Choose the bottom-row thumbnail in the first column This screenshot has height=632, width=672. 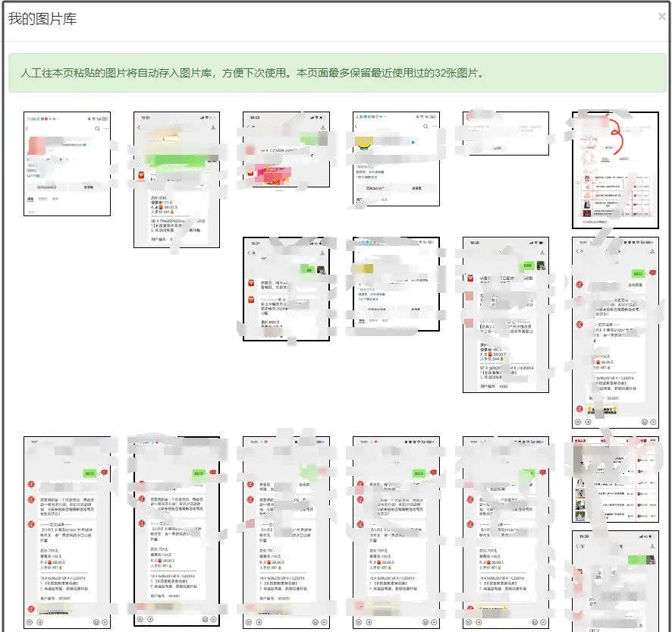click(68, 533)
